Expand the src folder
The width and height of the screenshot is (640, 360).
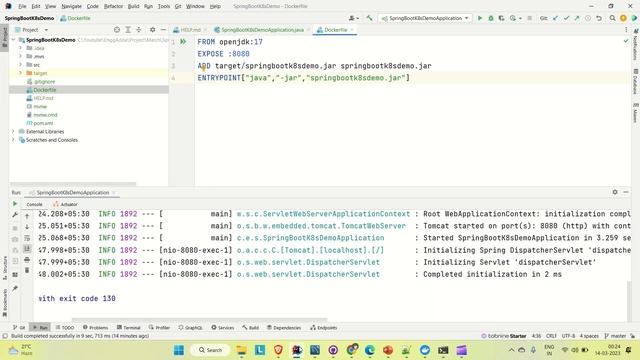[x=20, y=64]
